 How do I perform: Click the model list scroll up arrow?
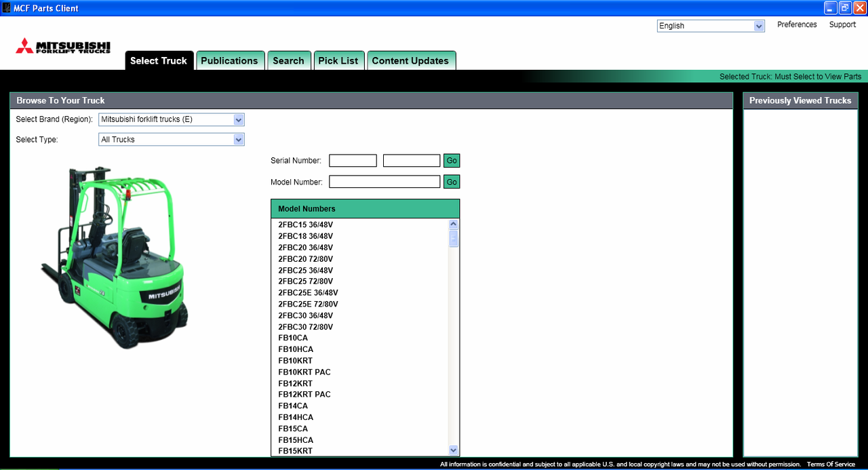(454, 224)
